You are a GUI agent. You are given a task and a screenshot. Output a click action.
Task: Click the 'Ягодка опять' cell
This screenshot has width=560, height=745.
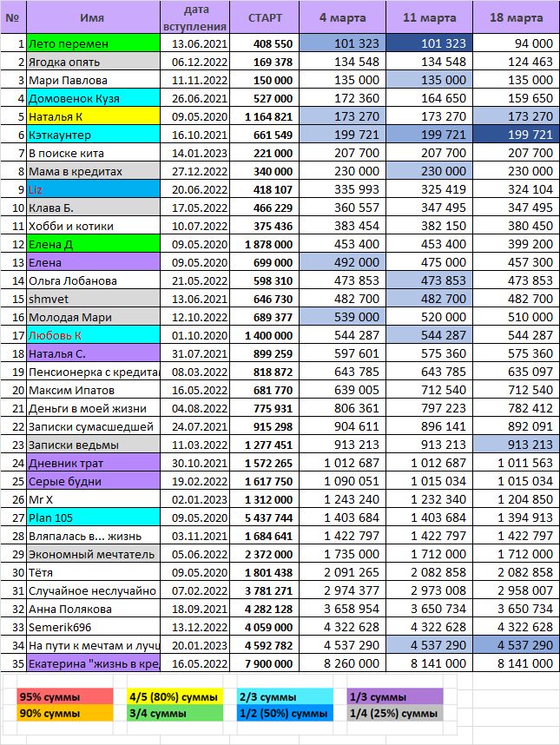coord(93,62)
